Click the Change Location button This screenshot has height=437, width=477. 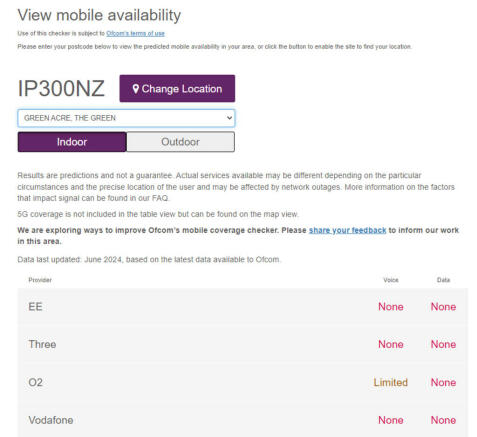[x=177, y=88]
